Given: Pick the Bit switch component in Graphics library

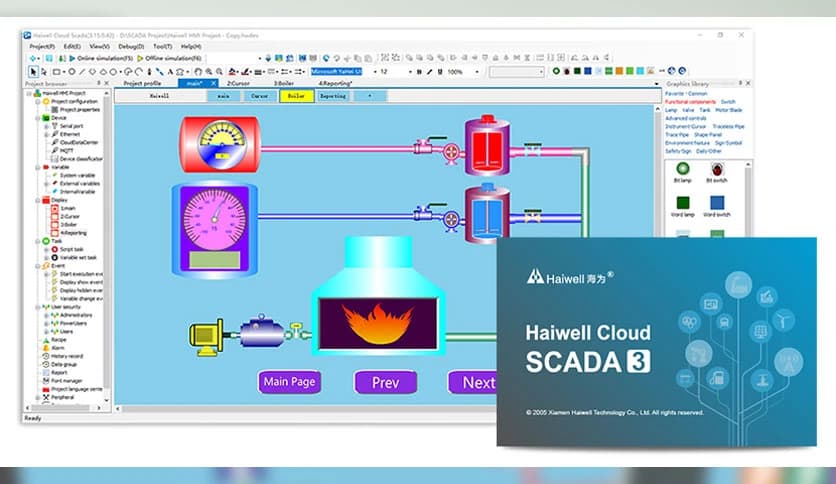Looking at the screenshot, I should click(x=717, y=172).
